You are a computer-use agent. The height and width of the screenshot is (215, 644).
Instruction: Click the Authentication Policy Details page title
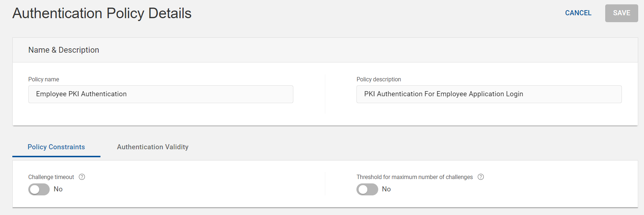click(x=102, y=13)
